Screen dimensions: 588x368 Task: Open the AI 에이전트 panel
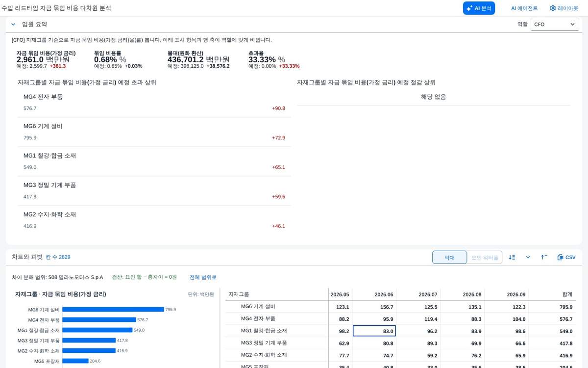[524, 8]
